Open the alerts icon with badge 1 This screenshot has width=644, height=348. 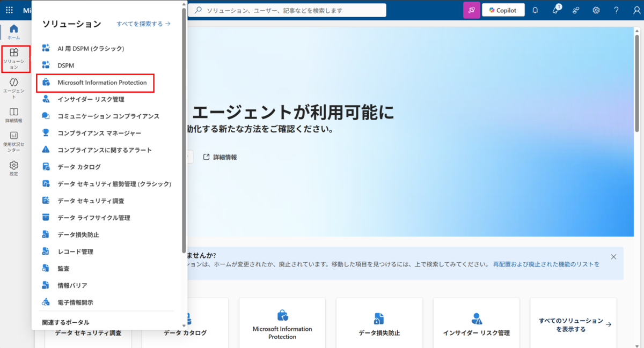pos(555,10)
